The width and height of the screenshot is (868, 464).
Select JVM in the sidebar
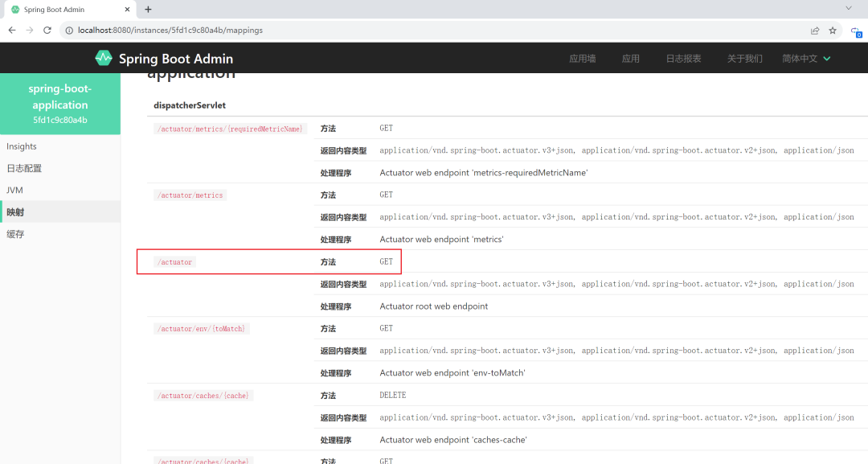tap(60, 190)
